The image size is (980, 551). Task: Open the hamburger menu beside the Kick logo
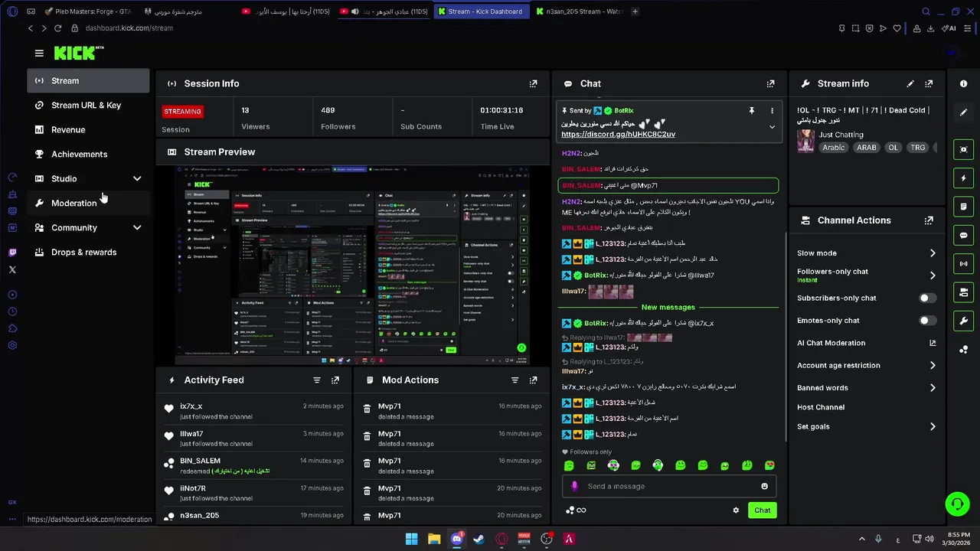(x=39, y=53)
